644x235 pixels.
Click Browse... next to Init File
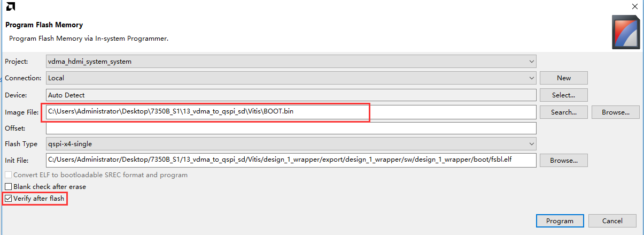click(x=564, y=160)
